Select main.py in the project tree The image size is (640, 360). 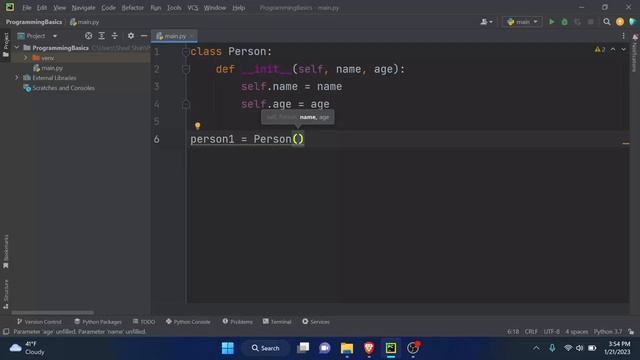coord(52,68)
